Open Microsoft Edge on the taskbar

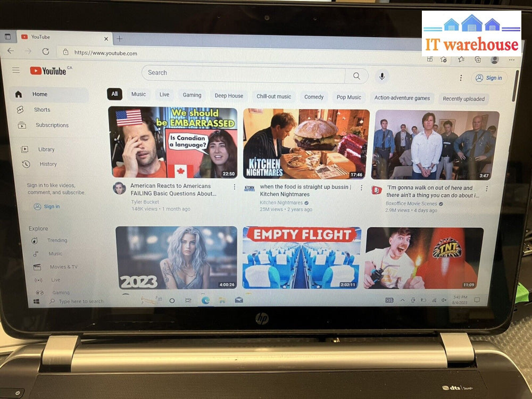pos(205,300)
